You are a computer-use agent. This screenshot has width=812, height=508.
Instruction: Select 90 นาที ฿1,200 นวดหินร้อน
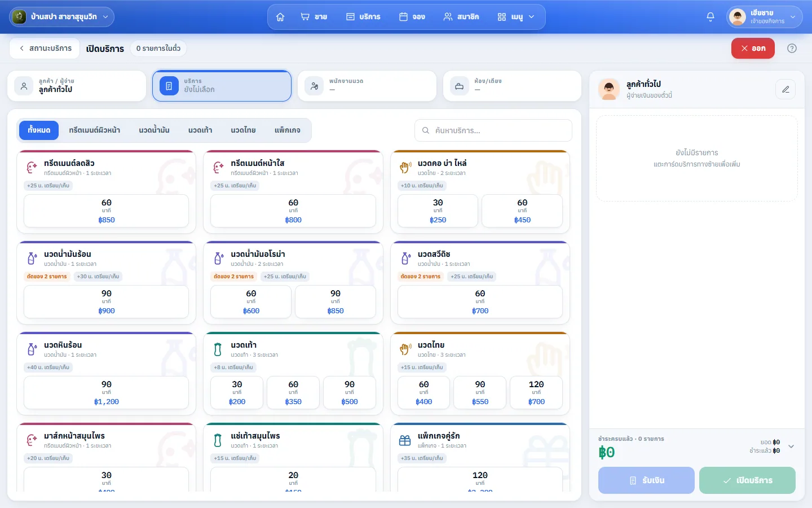click(107, 393)
